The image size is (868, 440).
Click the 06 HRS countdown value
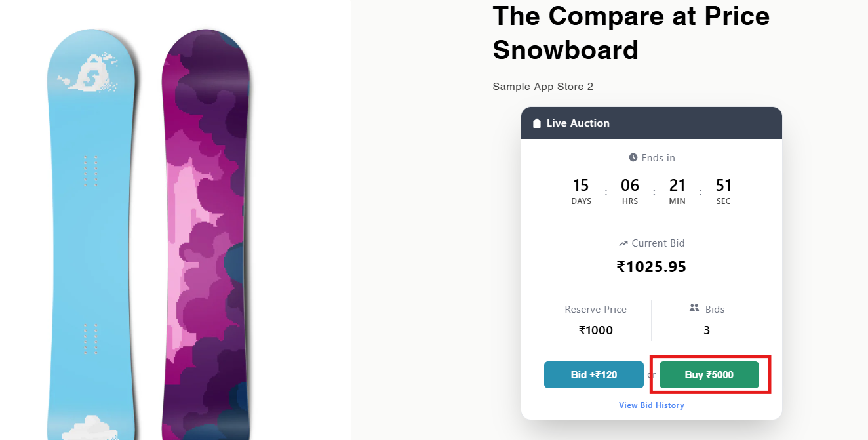(x=629, y=186)
